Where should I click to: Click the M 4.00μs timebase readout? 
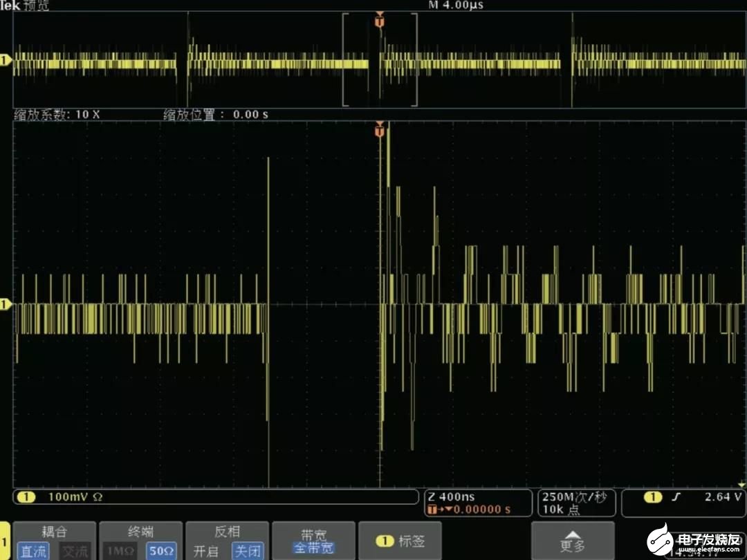click(456, 6)
